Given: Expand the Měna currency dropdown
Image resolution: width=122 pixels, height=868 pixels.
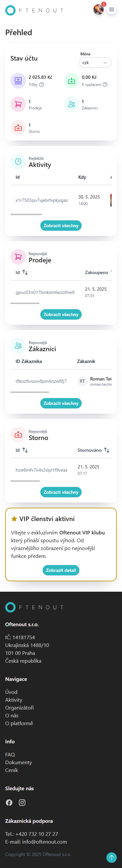Looking at the screenshot, I should (x=95, y=63).
